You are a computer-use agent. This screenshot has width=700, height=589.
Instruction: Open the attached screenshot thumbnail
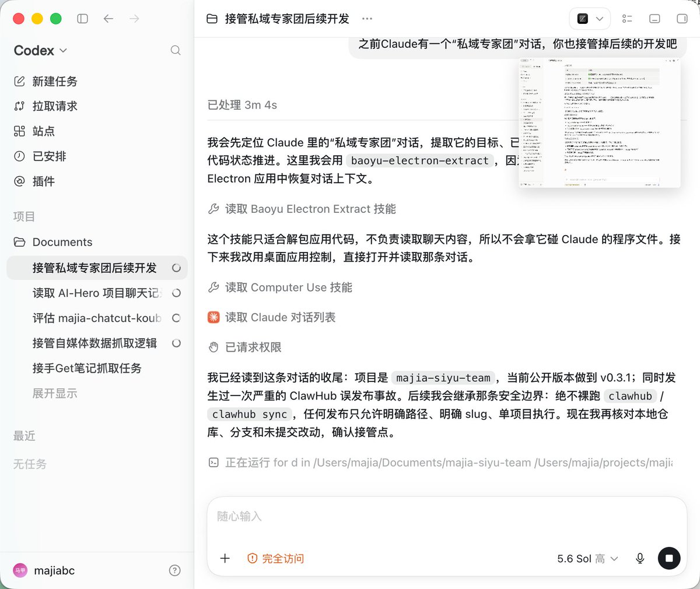600,122
